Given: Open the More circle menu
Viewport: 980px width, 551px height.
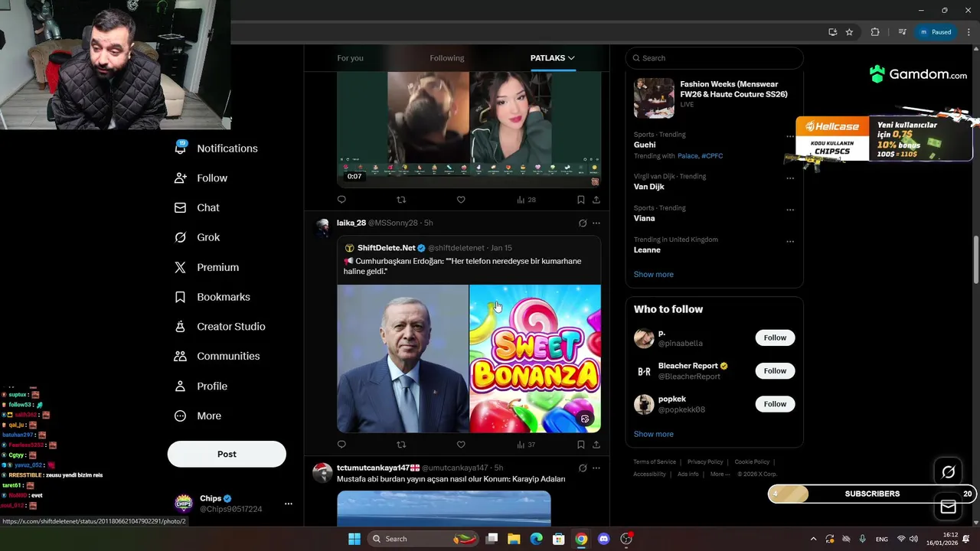Looking at the screenshot, I should click(180, 416).
